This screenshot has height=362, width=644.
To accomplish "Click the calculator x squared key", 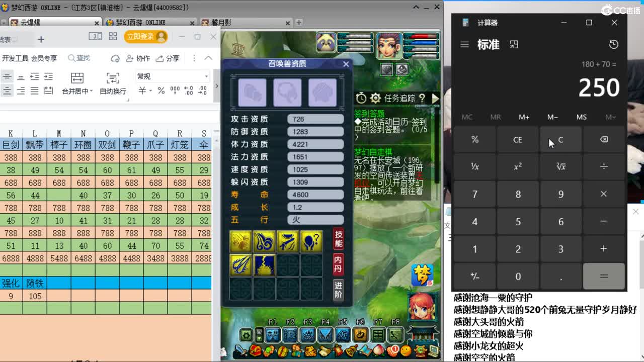I will pyautogui.click(x=518, y=166).
